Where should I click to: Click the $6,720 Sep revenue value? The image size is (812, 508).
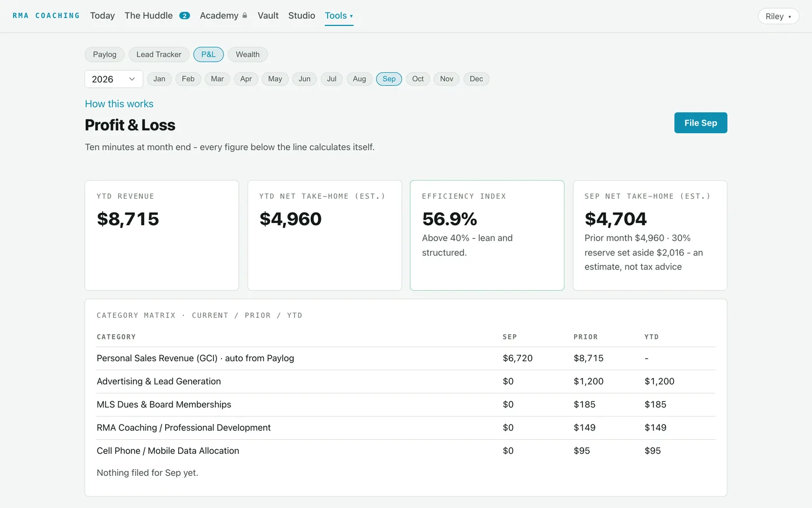[518, 358]
